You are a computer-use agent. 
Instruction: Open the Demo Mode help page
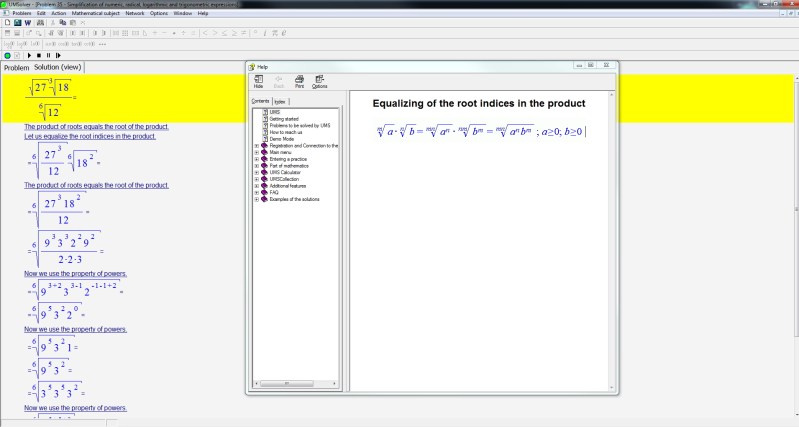(x=282, y=139)
